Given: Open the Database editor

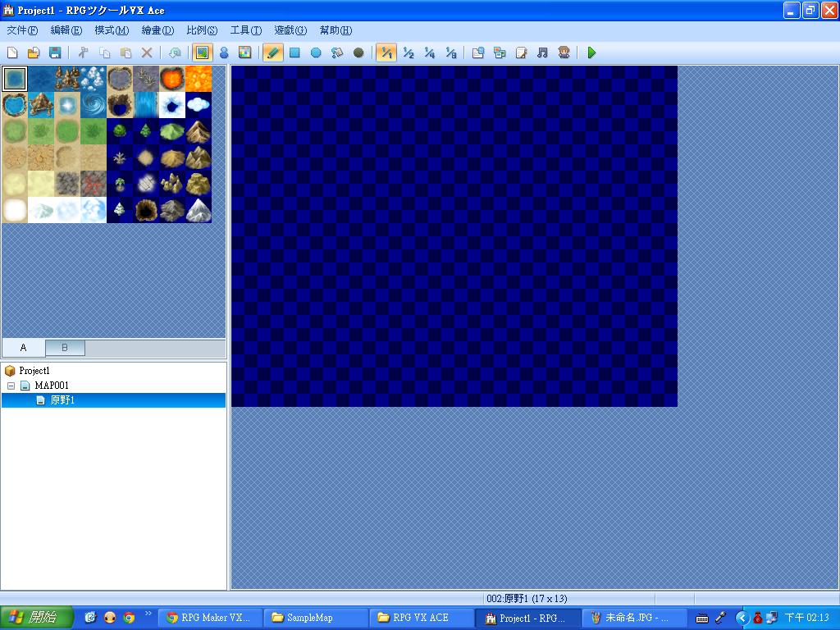Looking at the screenshot, I should click(x=478, y=52).
